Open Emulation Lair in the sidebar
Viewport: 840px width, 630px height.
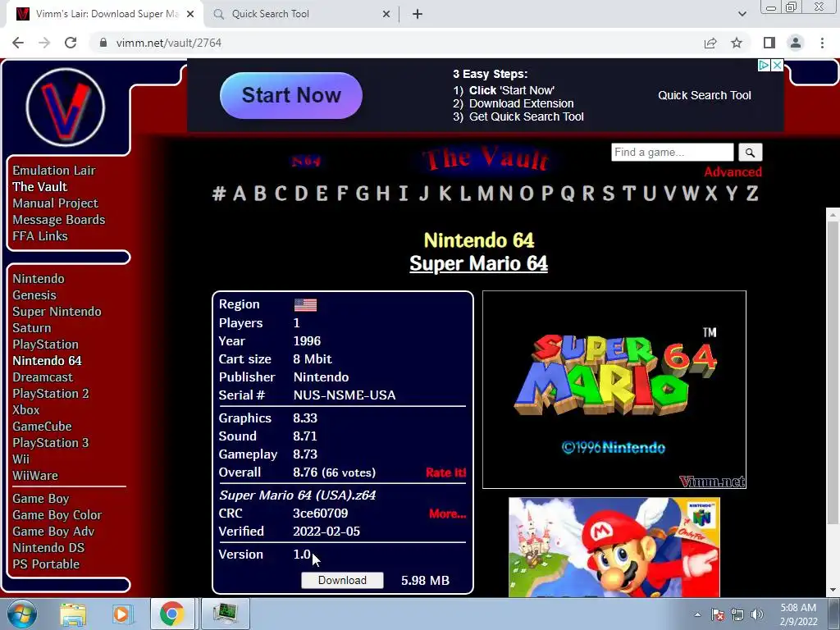(x=54, y=171)
